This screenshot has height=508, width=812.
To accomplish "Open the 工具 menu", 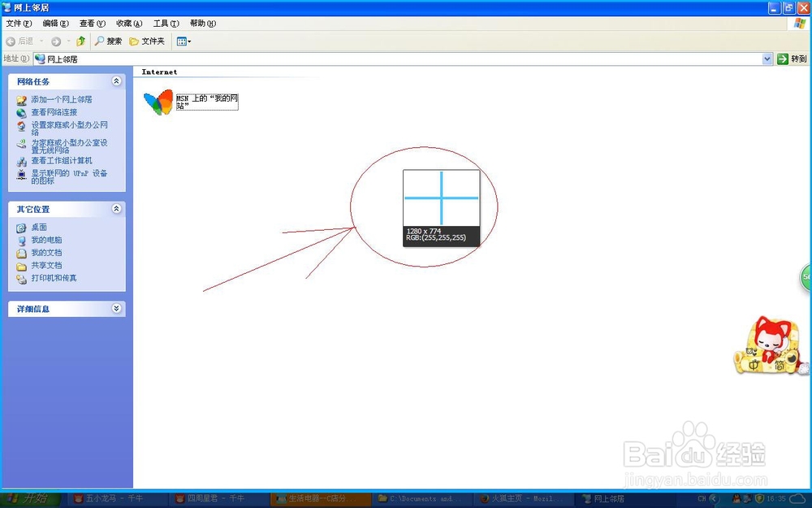I will (166, 24).
